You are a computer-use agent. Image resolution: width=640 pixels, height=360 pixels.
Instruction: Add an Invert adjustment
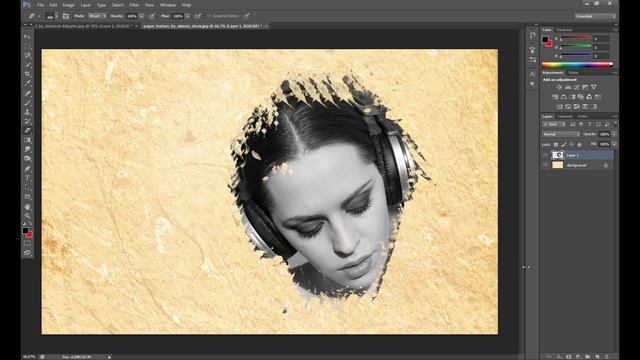tap(559, 107)
